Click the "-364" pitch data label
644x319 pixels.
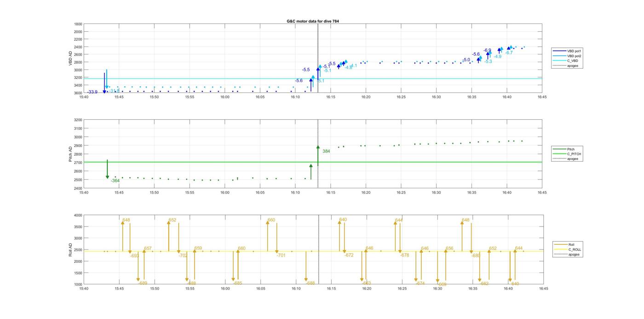115,180
